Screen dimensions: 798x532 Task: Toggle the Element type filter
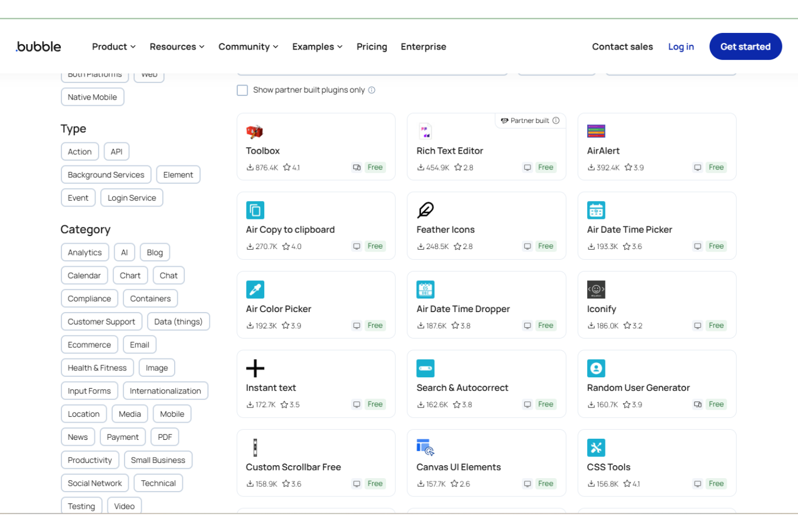pos(178,175)
